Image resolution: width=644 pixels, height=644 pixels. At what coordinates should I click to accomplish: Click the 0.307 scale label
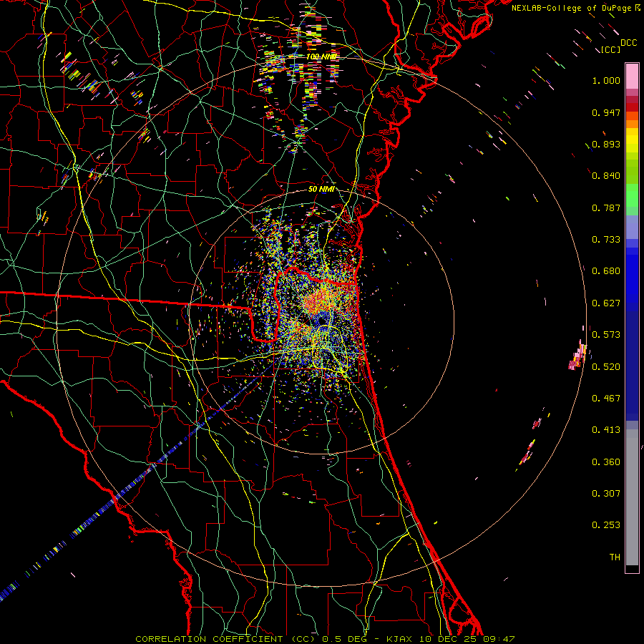click(x=606, y=494)
